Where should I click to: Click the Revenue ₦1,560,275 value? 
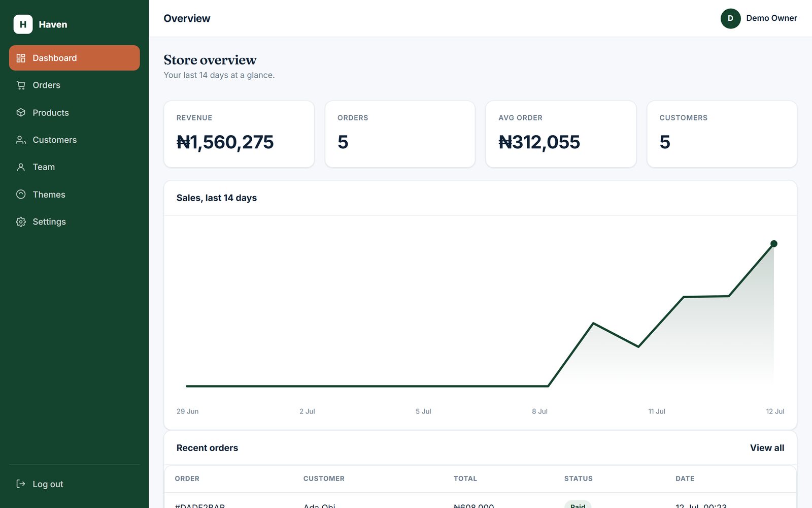point(225,142)
